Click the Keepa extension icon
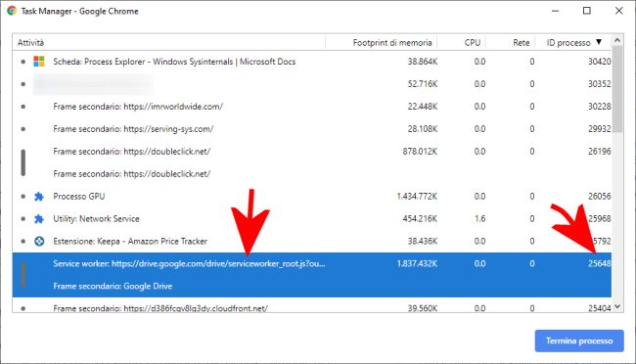This screenshot has height=364, width=636. coord(39,242)
